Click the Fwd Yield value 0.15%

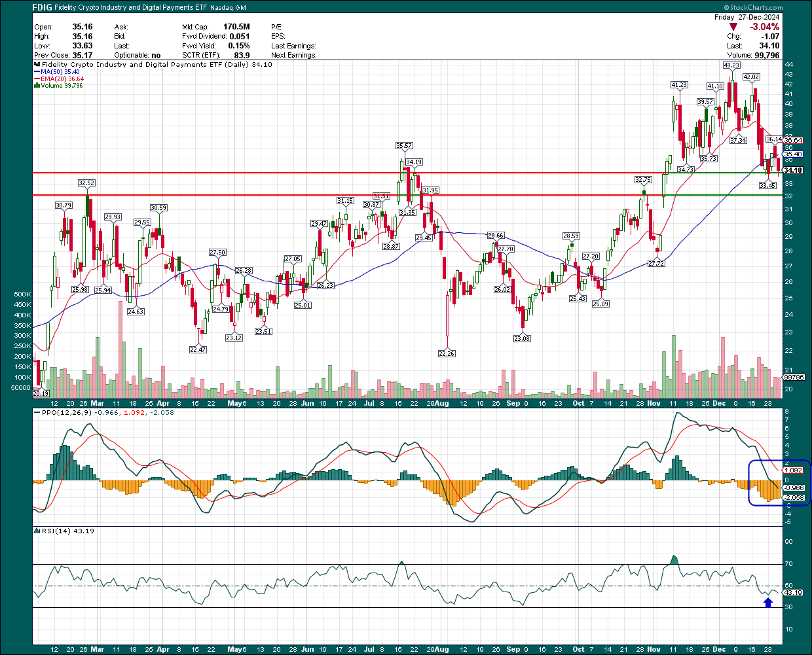[239, 46]
